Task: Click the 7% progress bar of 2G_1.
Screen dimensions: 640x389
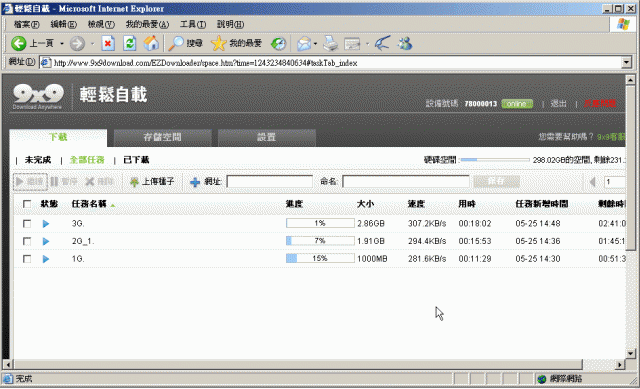Action: tap(320, 241)
